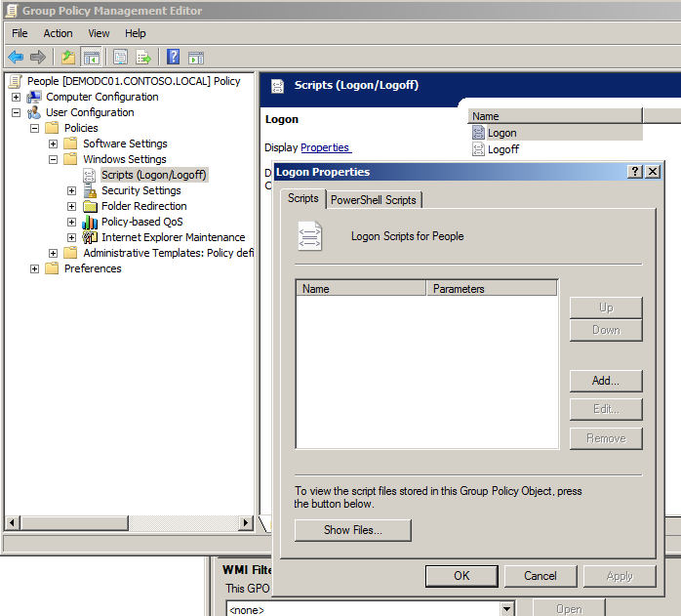Click the Internet Explorer Maintenance icon
Screen dimensions: 681x616
point(90,237)
